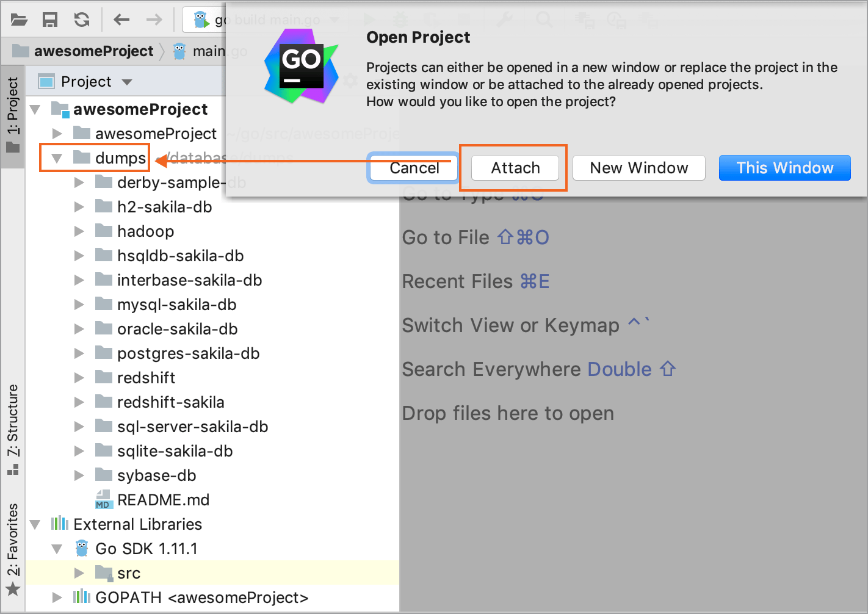Open a file using the folder toolbar icon

[18, 19]
